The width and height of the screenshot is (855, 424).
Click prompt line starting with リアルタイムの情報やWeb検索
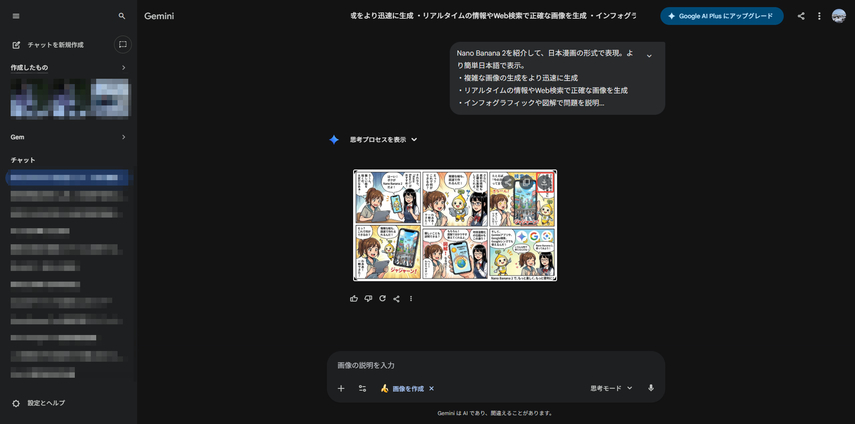pyautogui.click(x=543, y=90)
